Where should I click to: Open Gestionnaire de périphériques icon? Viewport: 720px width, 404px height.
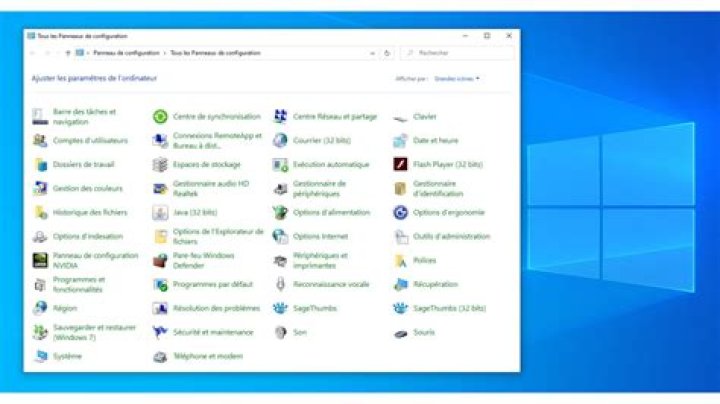[x=280, y=188]
